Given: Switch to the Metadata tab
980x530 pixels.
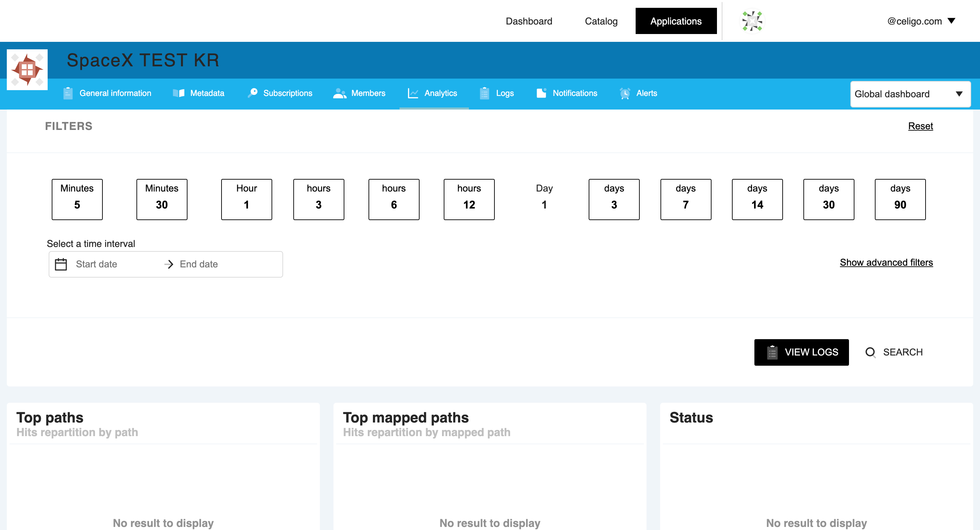Looking at the screenshot, I should 199,93.
